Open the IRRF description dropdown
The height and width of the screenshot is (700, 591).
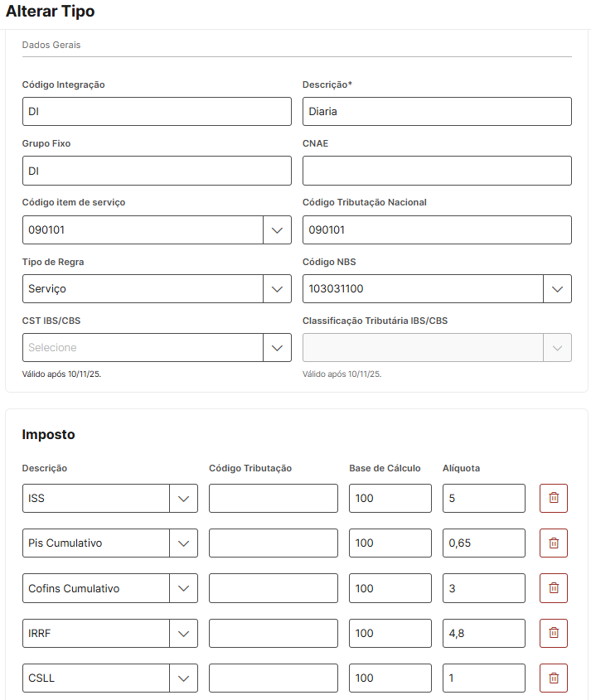(x=183, y=633)
